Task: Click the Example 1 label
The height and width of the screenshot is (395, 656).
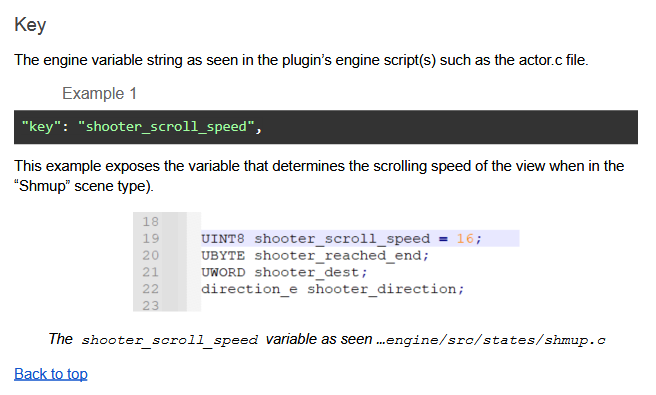Action: [100, 93]
